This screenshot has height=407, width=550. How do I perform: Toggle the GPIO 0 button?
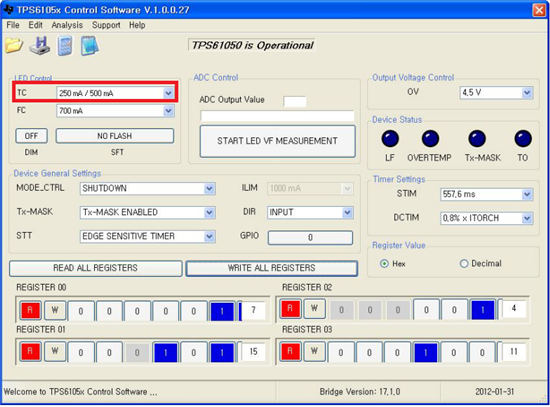coord(310,238)
